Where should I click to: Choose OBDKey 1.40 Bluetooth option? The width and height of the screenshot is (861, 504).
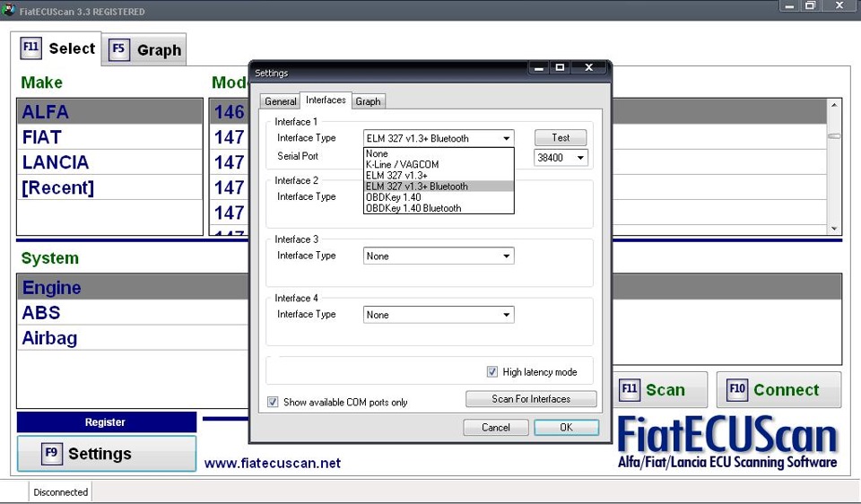point(439,208)
